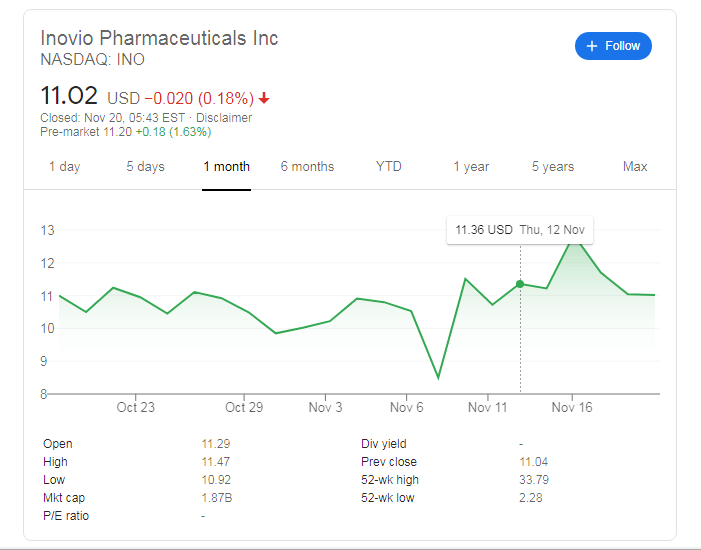The height and width of the screenshot is (550, 701).
Task: Click the Follow button
Action: (613, 46)
